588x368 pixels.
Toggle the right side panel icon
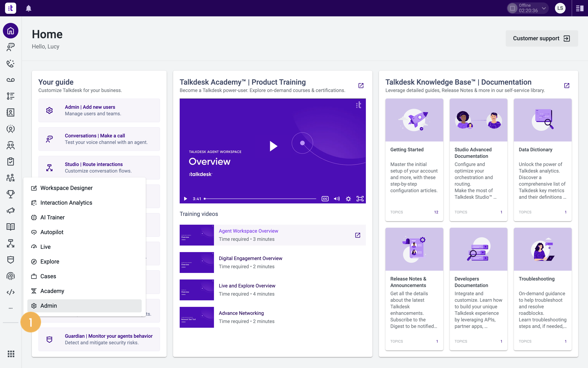pyautogui.click(x=580, y=8)
